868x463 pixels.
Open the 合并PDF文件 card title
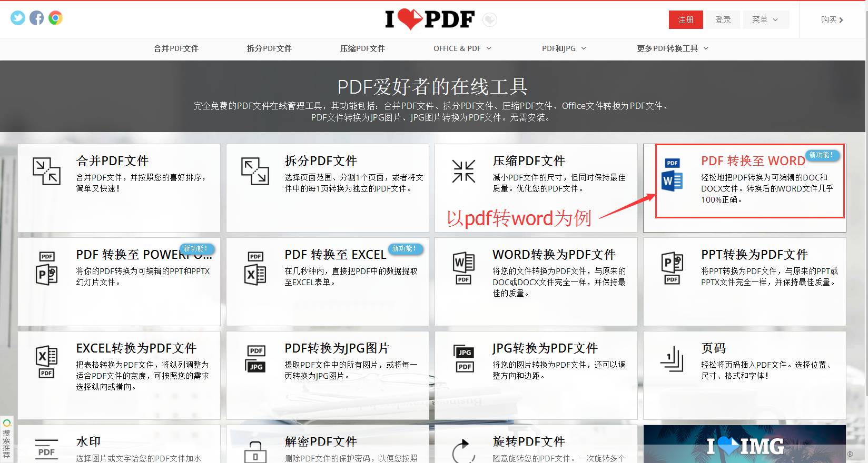[x=112, y=160]
